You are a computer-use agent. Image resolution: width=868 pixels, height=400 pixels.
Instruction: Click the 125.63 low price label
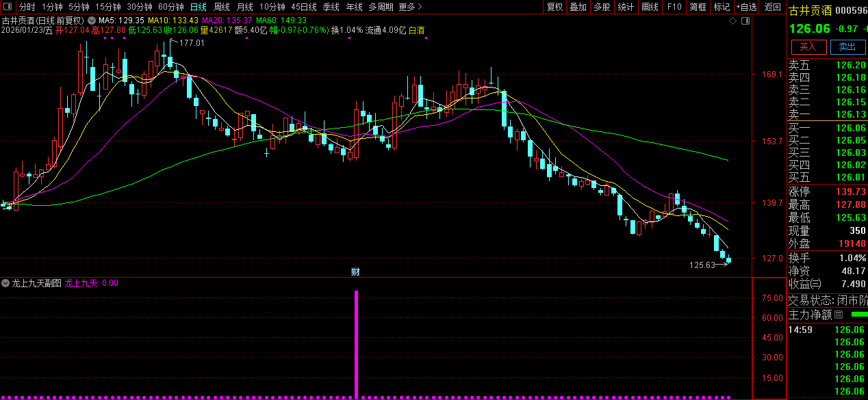tap(702, 265)
